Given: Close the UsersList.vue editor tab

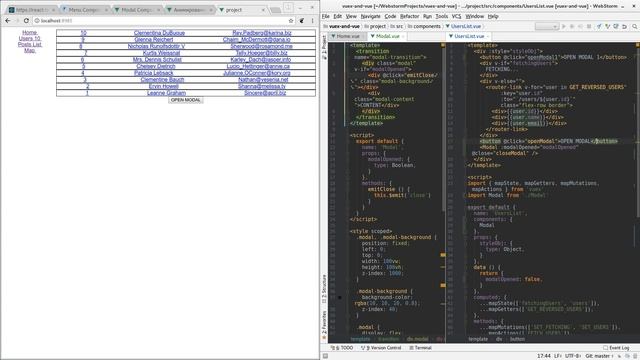Looking at the screenshot, I should [x=487, y=36].
